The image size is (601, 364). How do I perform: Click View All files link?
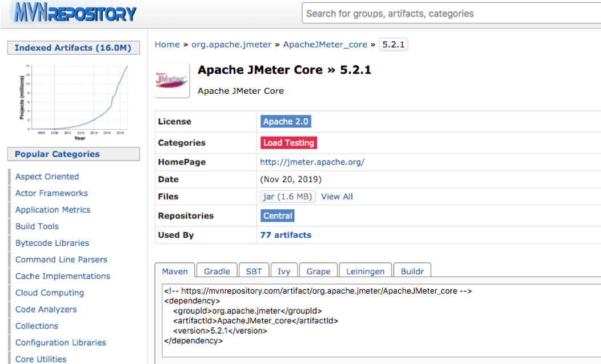click(x=337, y=197)
